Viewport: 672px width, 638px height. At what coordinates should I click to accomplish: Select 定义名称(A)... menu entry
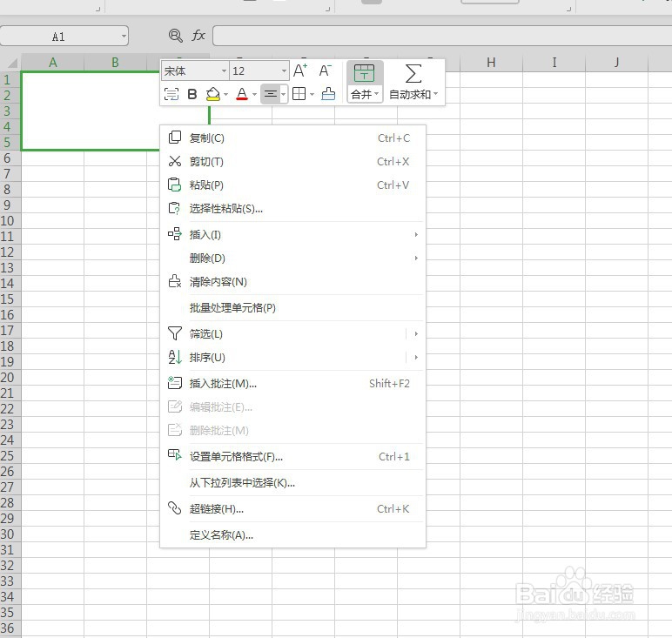(x=292, y=534)
